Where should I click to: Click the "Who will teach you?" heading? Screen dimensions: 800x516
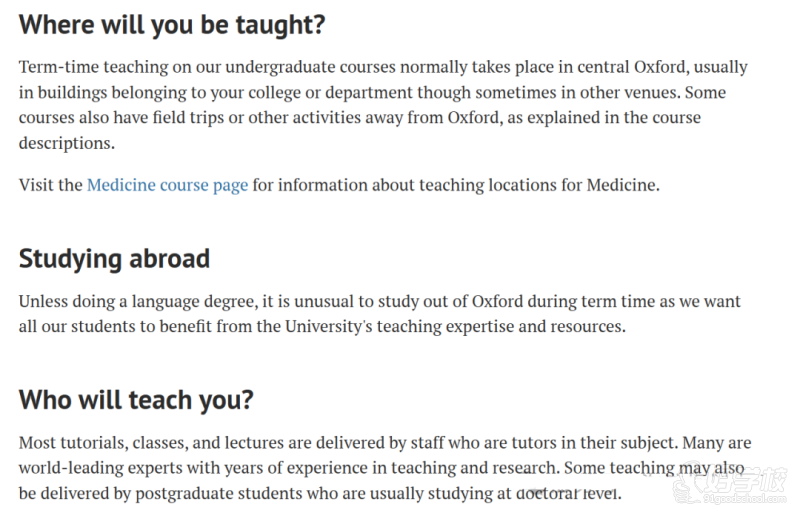(136, 401)
